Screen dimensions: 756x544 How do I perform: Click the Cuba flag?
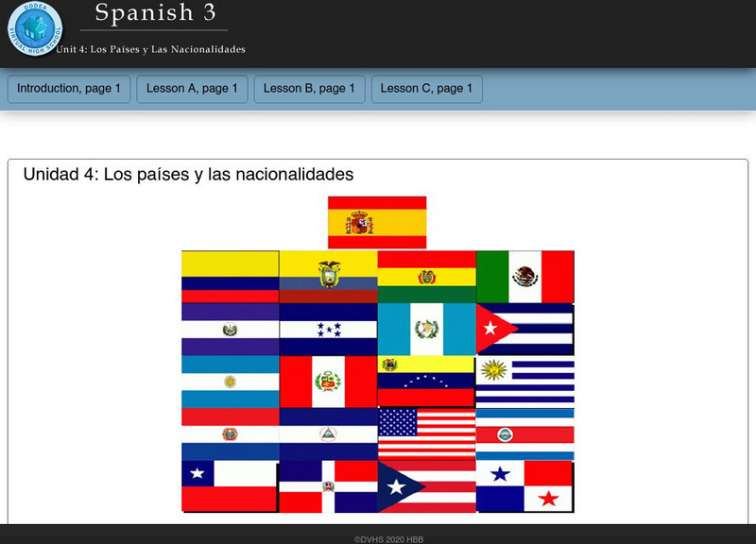[525, 329]
